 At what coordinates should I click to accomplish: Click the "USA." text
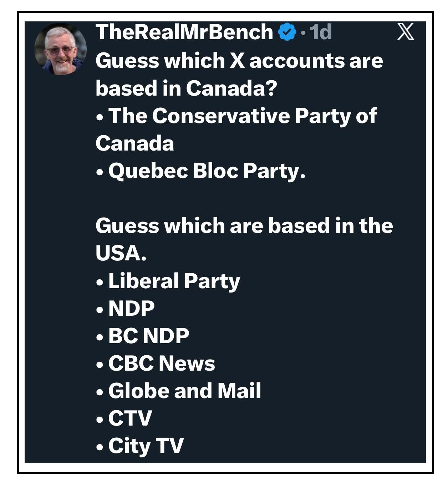pos(121,253)
